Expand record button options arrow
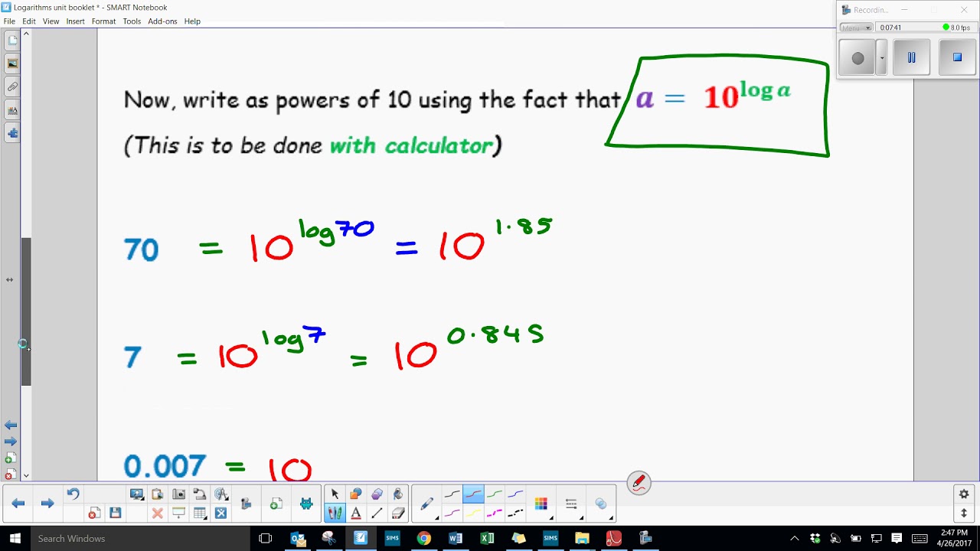Viewport: 980px width, 551px height. tap(881, 57)
